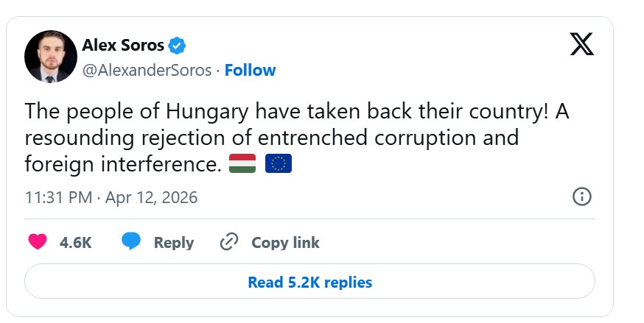Like the post with the heart icon
The height and width of the screenshot is (323, 644).
pos(37,241)
